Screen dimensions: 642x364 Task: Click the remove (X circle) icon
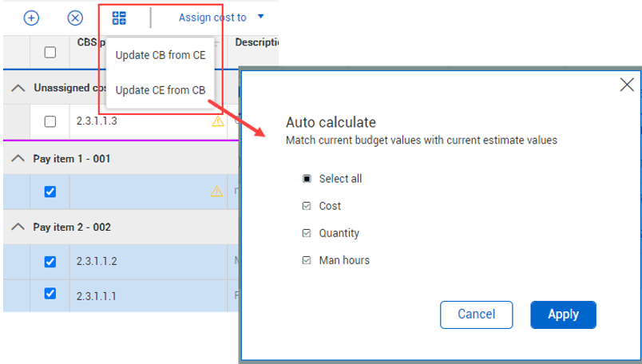pyautogui.click(x=74, y=18)
